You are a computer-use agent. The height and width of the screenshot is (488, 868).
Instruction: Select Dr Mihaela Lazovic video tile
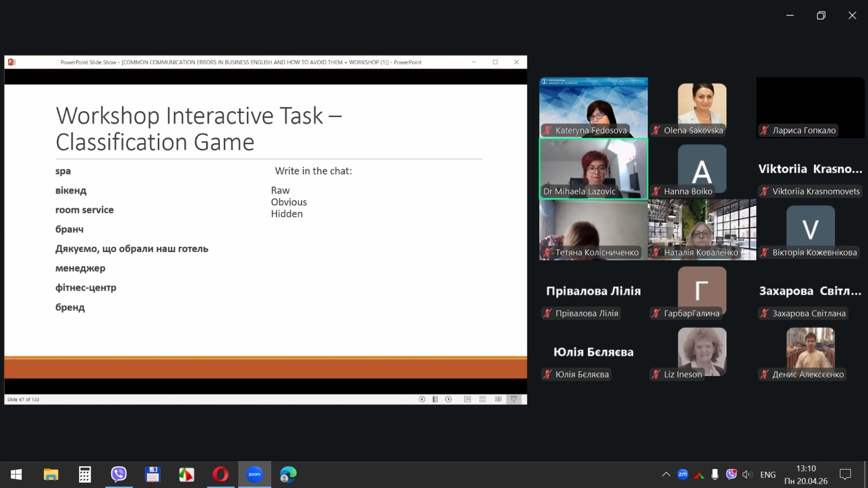[593, 169]
